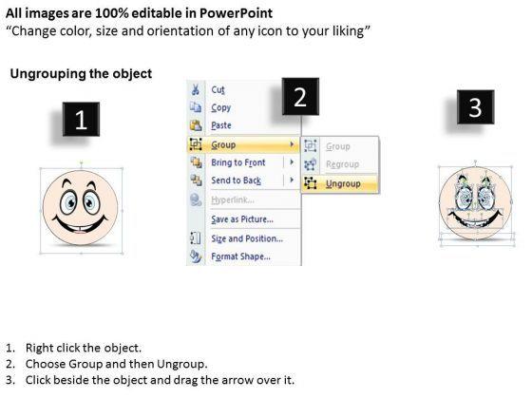The width and height of the screenshot is (532, 399).
Task: Open the Format Shape option
Action: (x=240, y=256)
